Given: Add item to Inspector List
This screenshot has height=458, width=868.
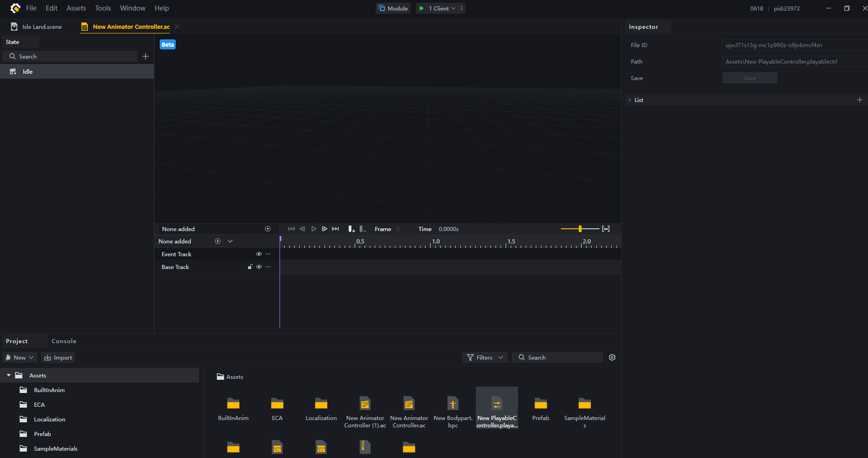Looking at the screenshot, I should pos(860,100).
